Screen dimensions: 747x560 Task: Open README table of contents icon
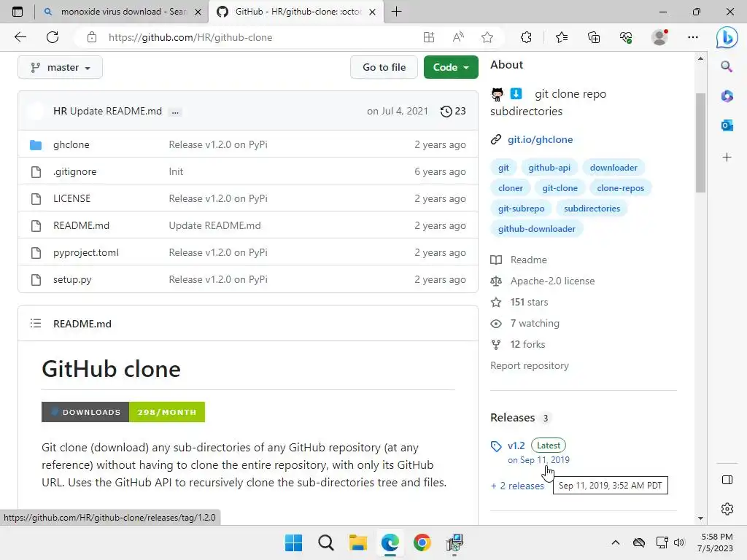36,324
